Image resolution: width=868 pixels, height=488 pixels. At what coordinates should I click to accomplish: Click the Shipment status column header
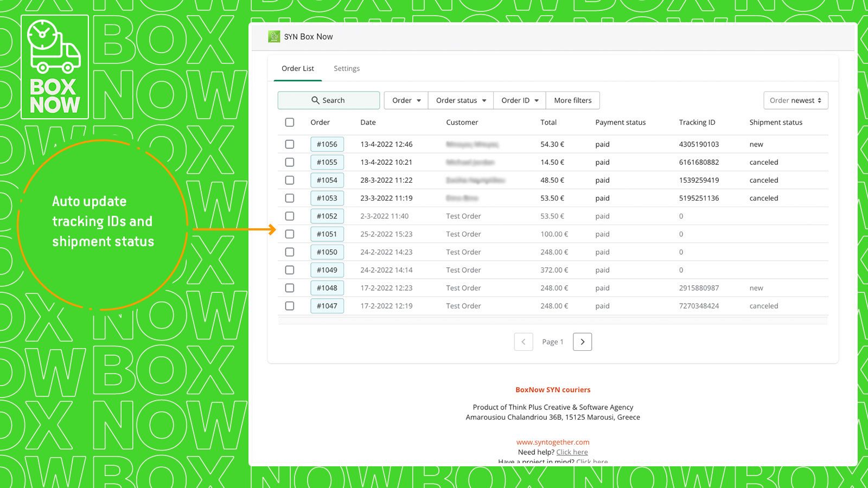(776, 123)
